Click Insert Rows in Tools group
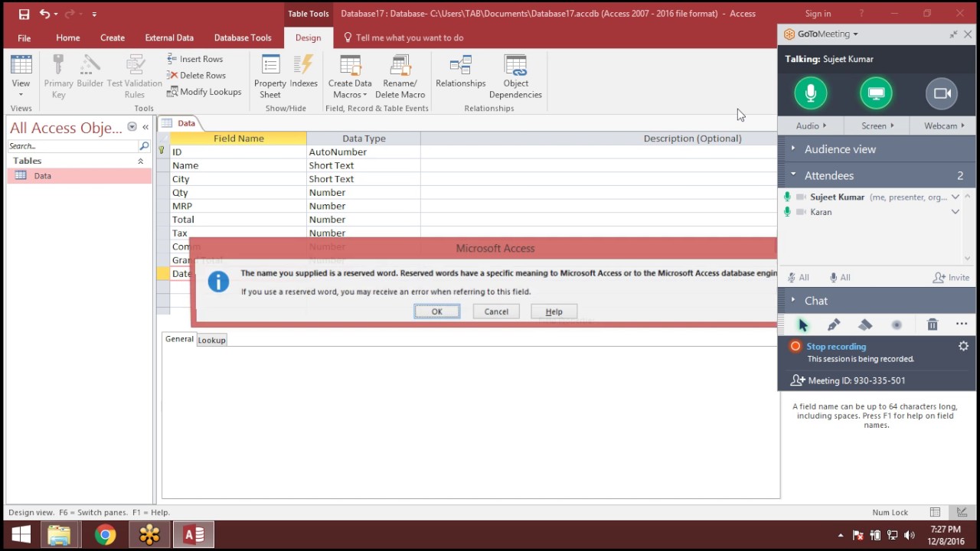980x551 pixels. [x=195, y=59]
